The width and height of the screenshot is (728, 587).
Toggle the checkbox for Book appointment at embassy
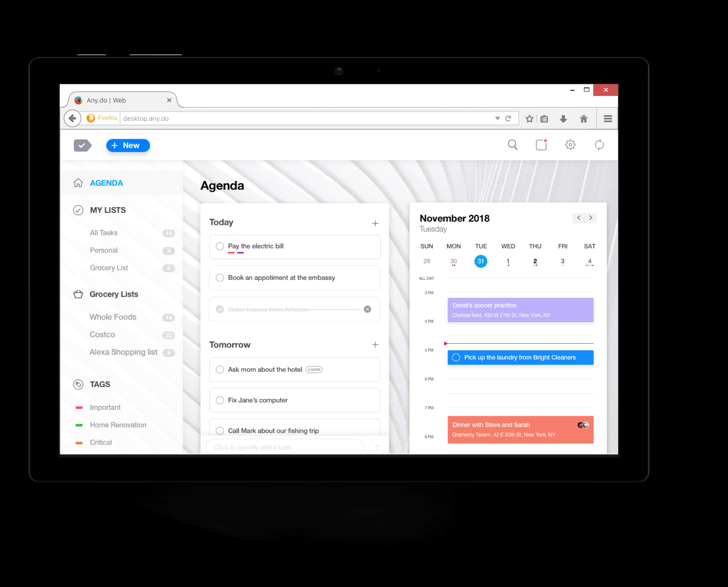(x=220, y=277)
